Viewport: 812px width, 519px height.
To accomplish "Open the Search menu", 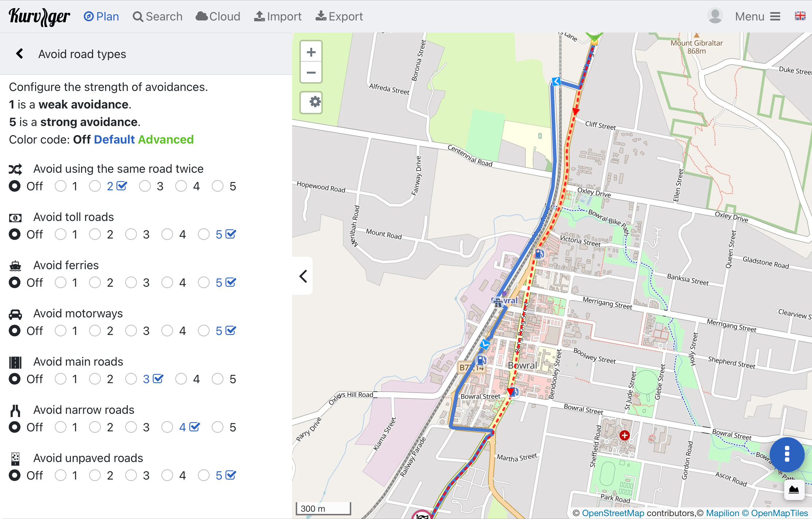I will click(x=157, y=16).
